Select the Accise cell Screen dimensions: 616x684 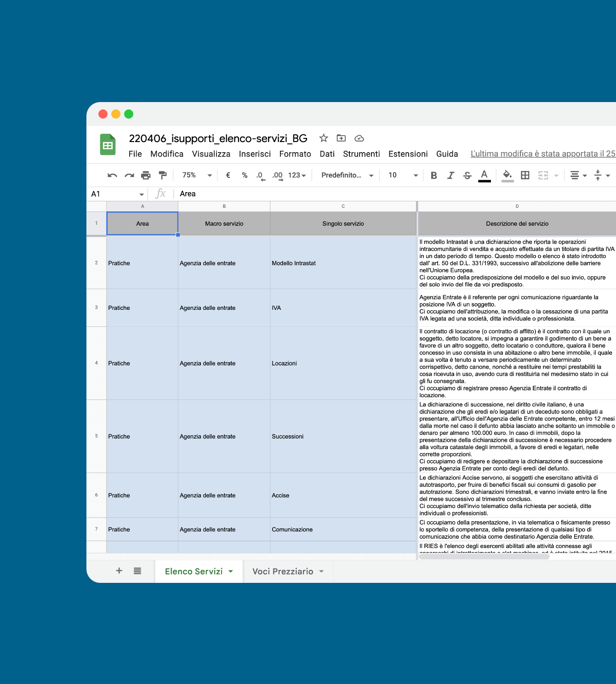tap(343, 495)
